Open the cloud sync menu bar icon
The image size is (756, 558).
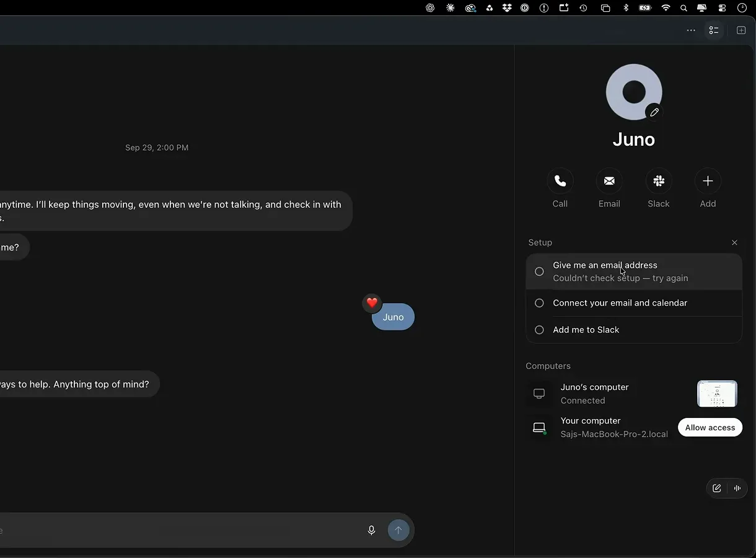click(470, 8)
